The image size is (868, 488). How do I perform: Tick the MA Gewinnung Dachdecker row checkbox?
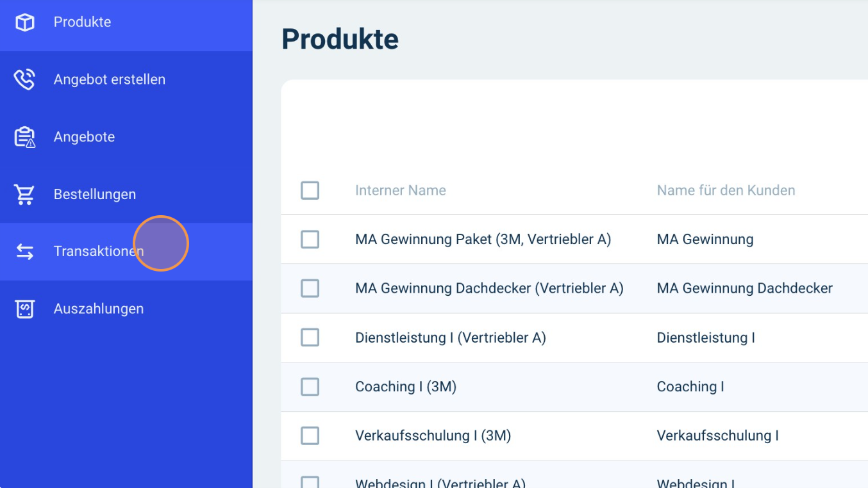tap(310, 288)
